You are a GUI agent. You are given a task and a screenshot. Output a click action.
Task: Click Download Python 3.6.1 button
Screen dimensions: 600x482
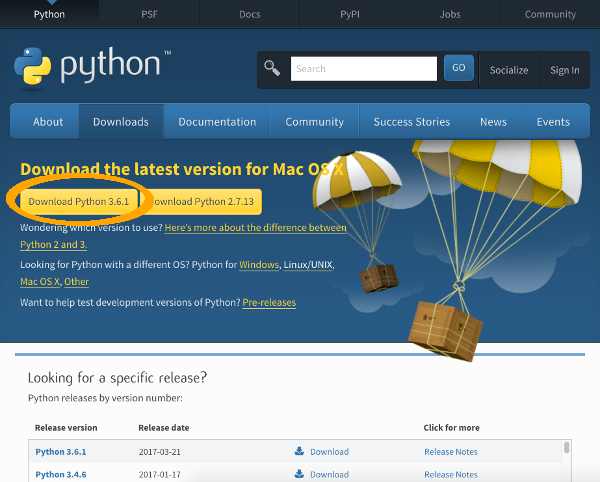click(x=79, y=202)
